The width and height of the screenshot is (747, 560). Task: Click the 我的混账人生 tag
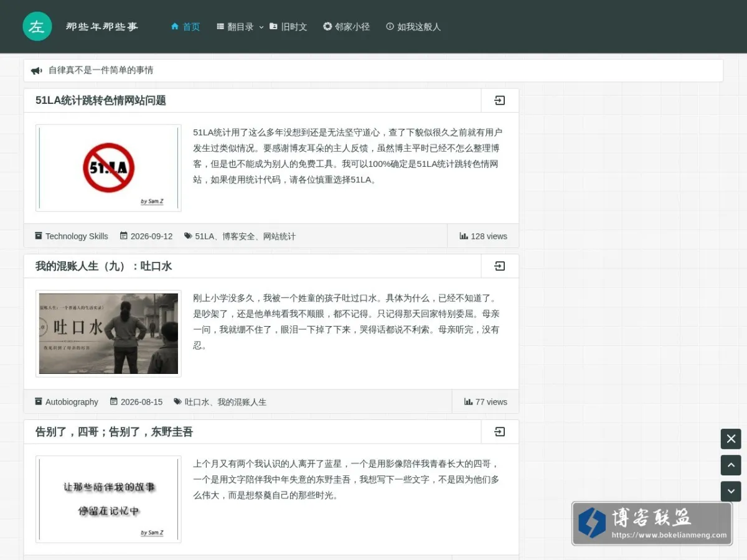click(x=242, y=402)
